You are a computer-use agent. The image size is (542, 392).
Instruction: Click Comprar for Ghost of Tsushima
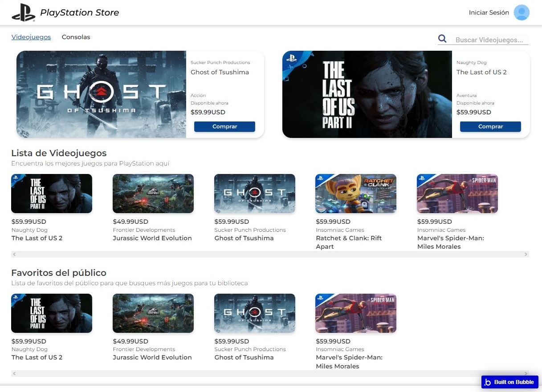(224, 127)
